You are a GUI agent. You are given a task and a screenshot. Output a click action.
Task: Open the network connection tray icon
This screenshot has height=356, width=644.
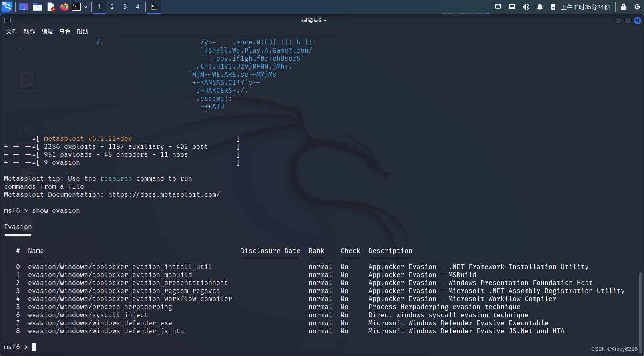[x=498, y=7]
